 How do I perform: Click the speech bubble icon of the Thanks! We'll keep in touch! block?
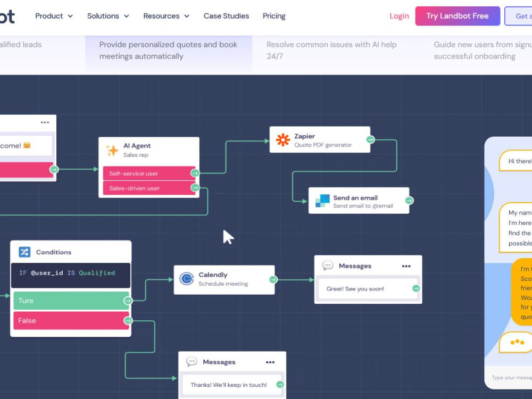coord(192,362)
